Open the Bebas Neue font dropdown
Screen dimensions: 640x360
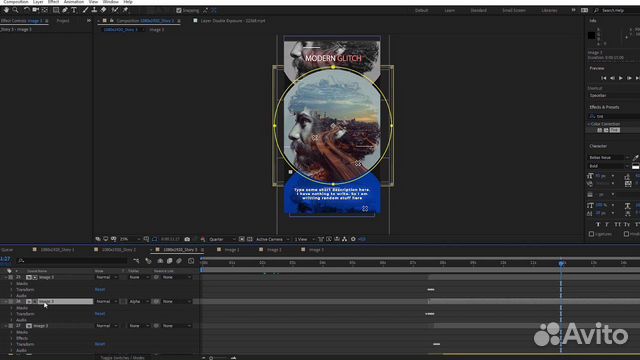pyautogui.click(x=609, y=158)
